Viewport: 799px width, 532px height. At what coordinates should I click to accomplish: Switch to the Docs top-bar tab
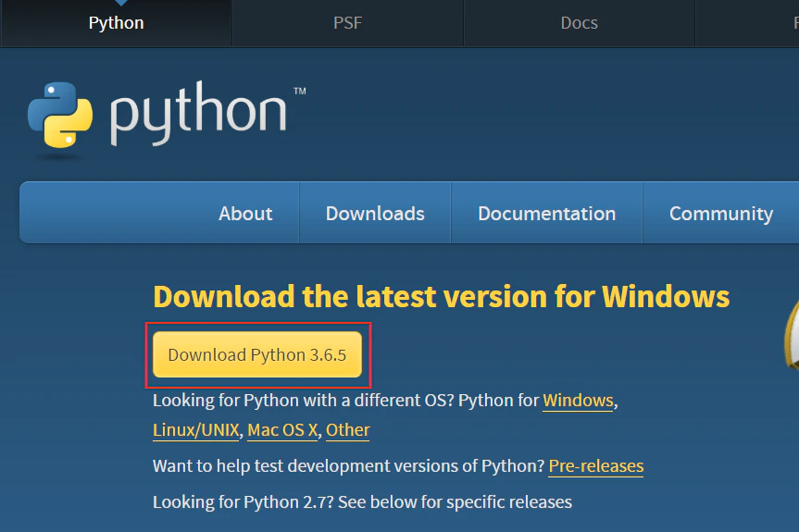579,23
